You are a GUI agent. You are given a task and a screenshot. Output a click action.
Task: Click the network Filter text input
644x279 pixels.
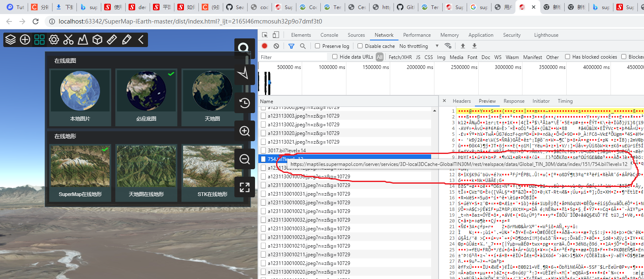click(x=293, y=57)
